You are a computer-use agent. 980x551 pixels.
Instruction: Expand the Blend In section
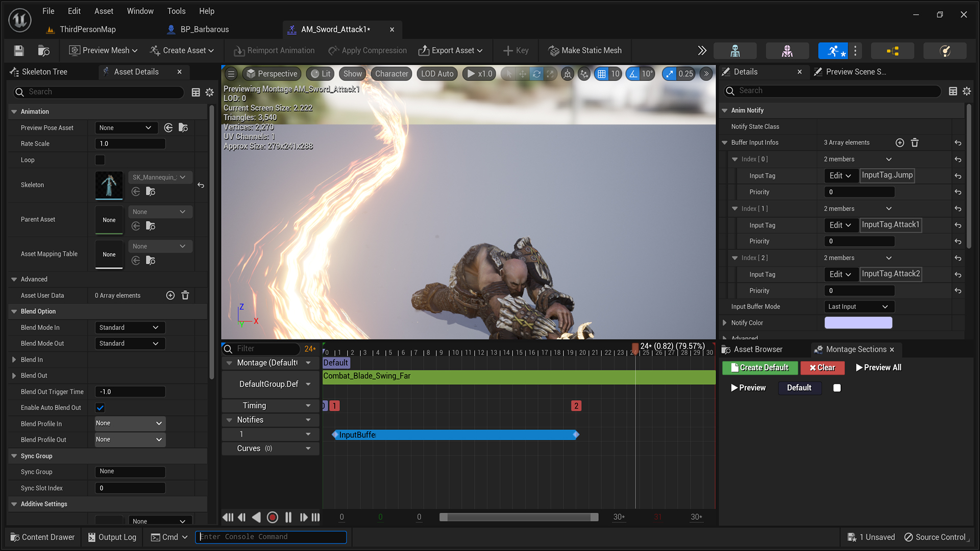click(x=14, y=360)
